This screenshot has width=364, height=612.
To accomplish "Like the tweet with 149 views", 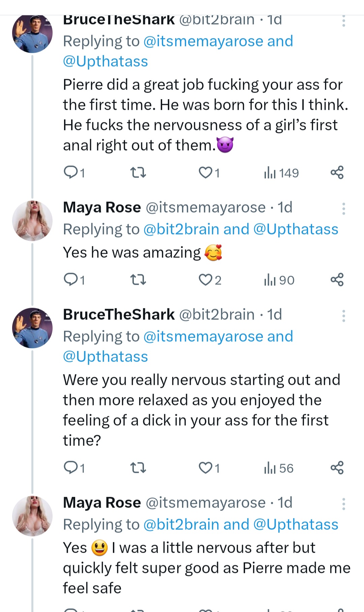I will click(205, 173).
